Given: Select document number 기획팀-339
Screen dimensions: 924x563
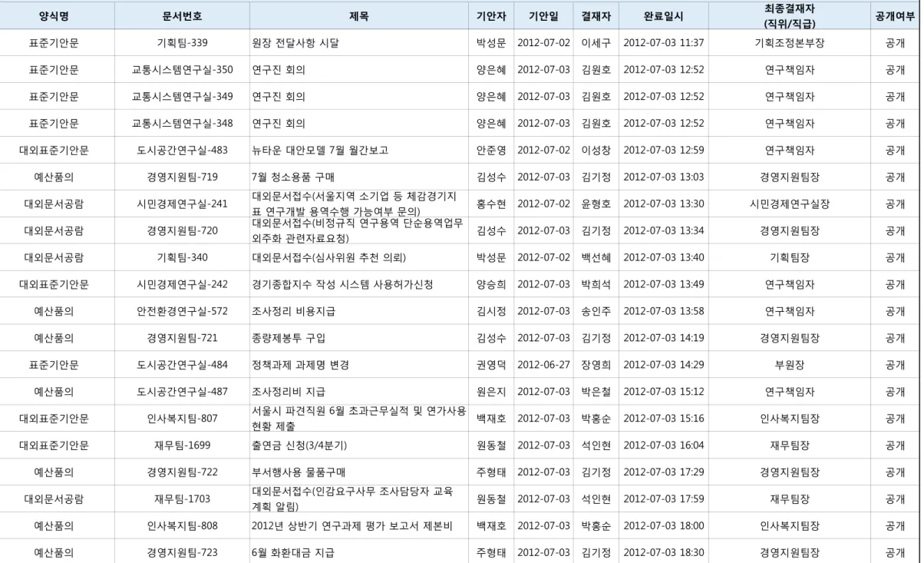Looking at the screenshot, I should tap(182, 43).
